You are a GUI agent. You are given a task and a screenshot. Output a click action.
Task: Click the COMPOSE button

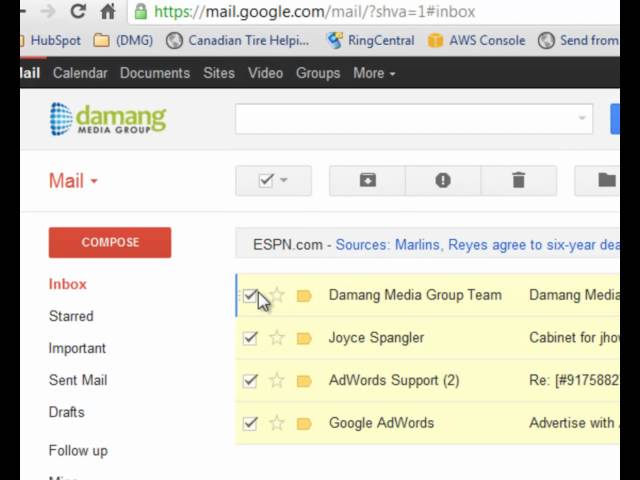110,242
